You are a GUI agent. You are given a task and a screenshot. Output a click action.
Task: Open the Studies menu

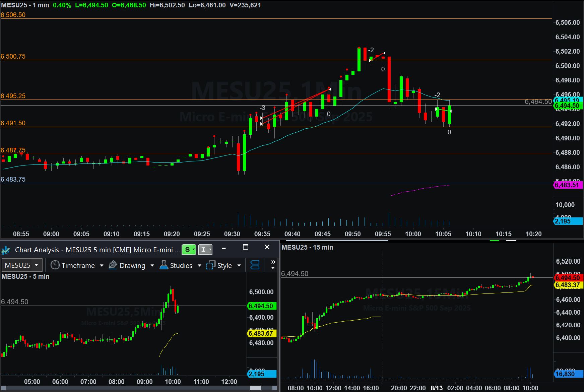coord(181,266)
